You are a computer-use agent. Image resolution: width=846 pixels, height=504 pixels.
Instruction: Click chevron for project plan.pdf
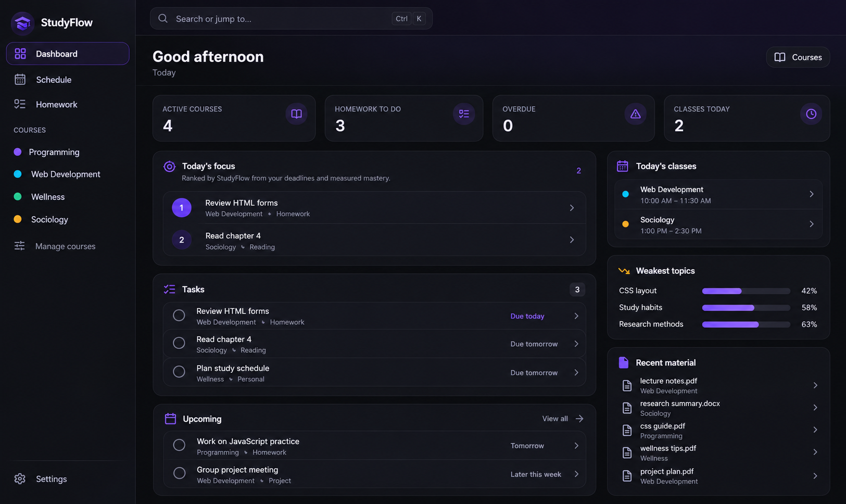(815, 476)
